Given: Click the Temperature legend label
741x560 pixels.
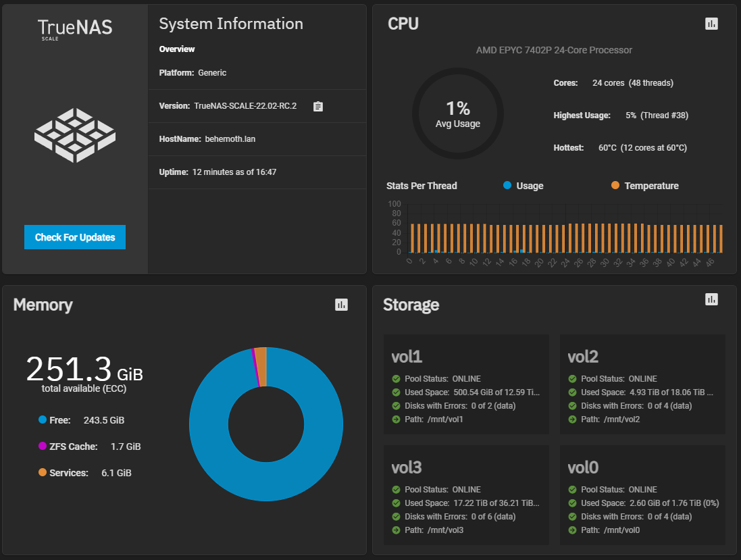Looking at the screenshot, I should 651,186.
